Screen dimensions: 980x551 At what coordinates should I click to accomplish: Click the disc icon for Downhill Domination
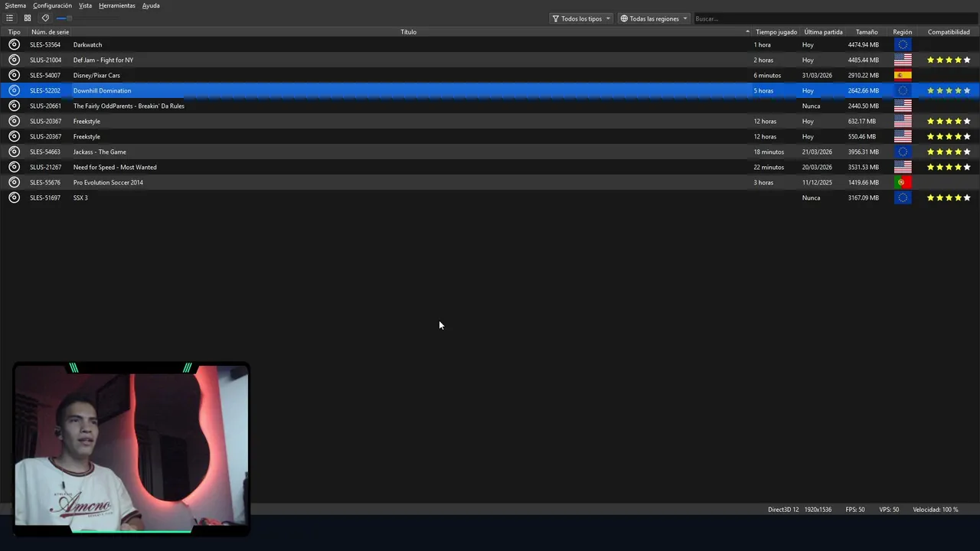tap(14, 90)
